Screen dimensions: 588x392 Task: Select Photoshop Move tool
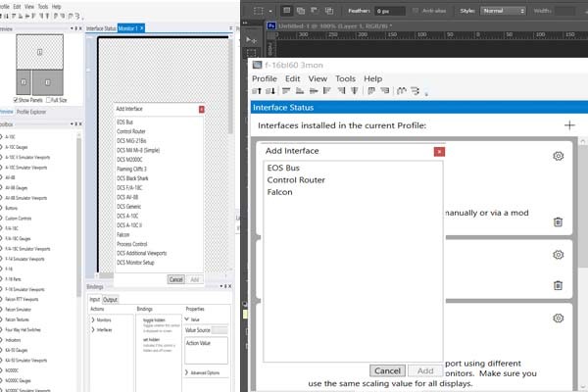click(x=251, y=39)
